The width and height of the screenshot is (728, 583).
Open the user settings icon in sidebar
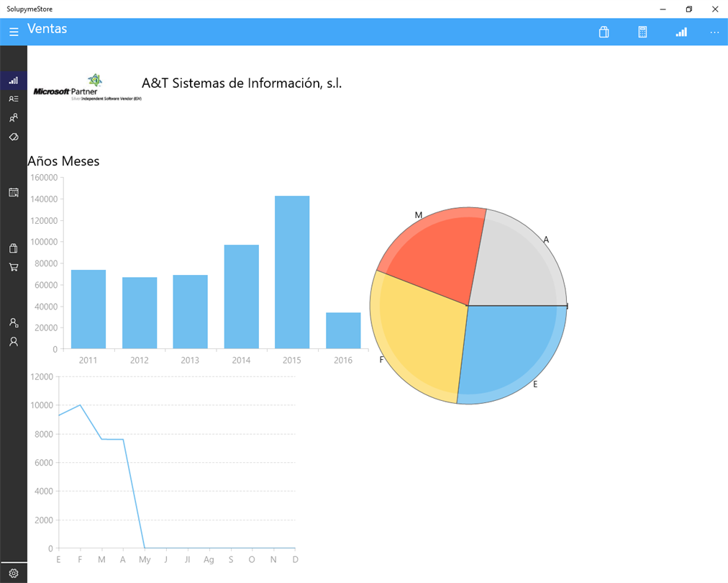[x=14, y=322]
